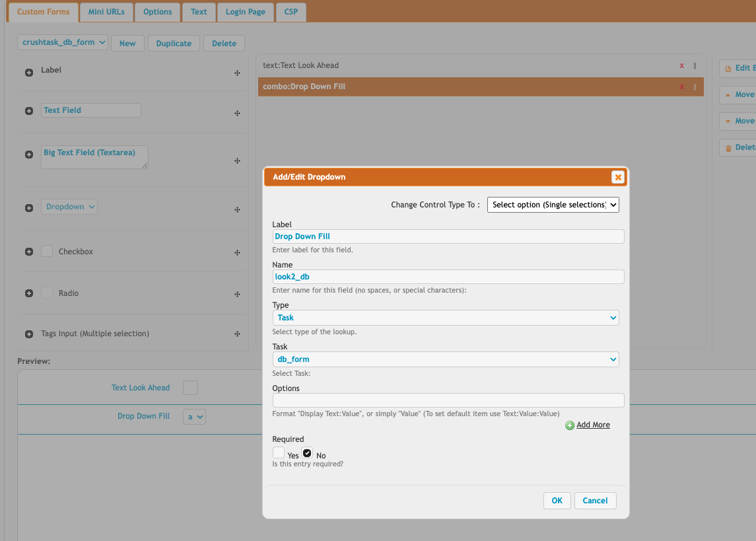Open the Change Control Type dropdown
Image resolution: width=756 pixels, height=541 pixels.
click(x=553, y=205)
